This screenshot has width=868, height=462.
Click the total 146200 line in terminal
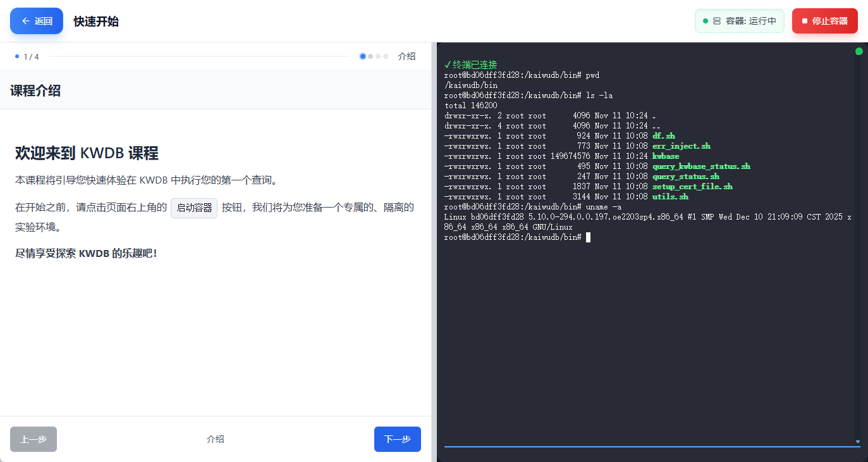(x=471, y=106)
